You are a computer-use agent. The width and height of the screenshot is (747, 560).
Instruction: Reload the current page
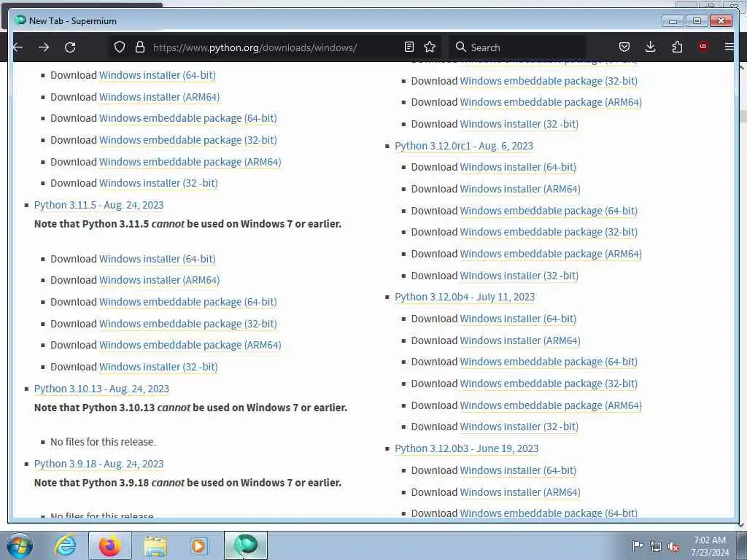[x=70, y=47]
